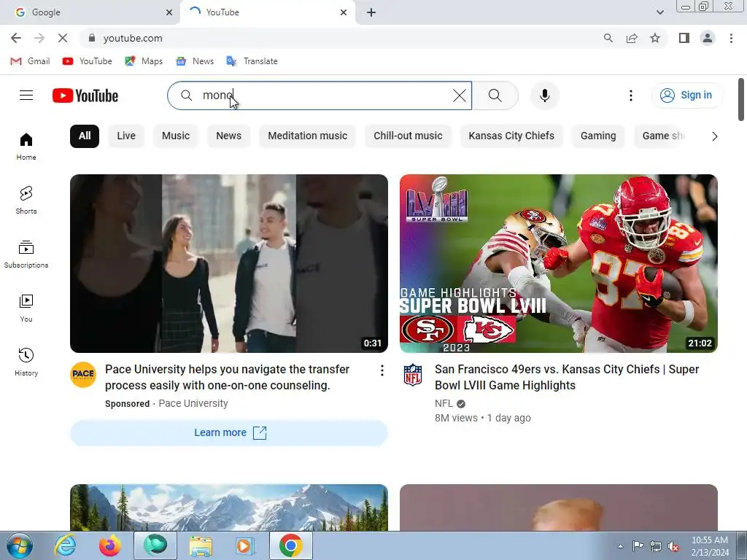The height and width of the screenshot is (560, 747).
Task: Open the YouTube hamburger guide menu
Action: (26, 96)
